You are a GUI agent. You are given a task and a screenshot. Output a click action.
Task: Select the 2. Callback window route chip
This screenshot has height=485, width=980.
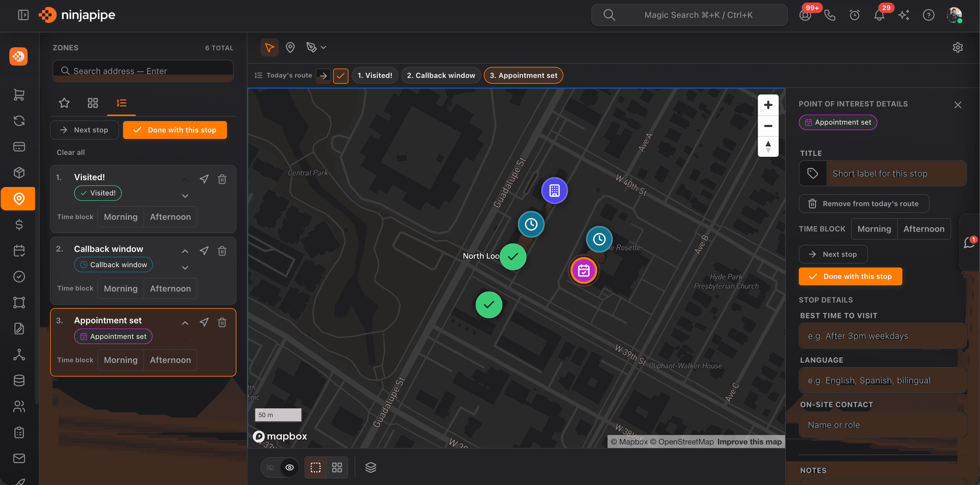pyautogui.click(x=441, y=75)
